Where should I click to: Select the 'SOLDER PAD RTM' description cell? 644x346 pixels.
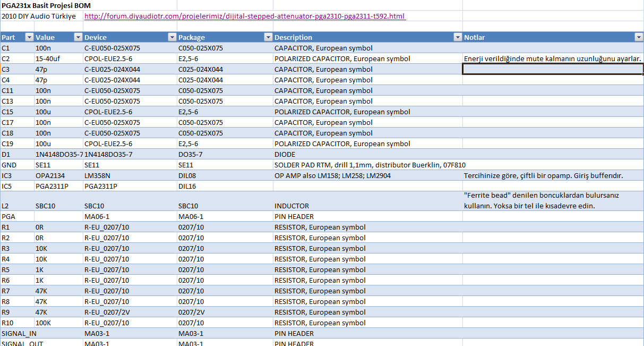(370, 165)
